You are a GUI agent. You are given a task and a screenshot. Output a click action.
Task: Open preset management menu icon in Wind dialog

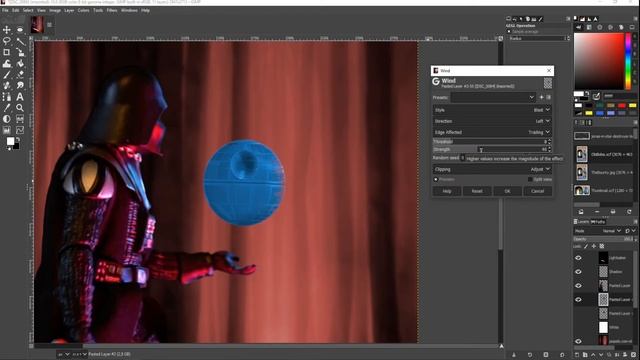(x=548, y=97)
